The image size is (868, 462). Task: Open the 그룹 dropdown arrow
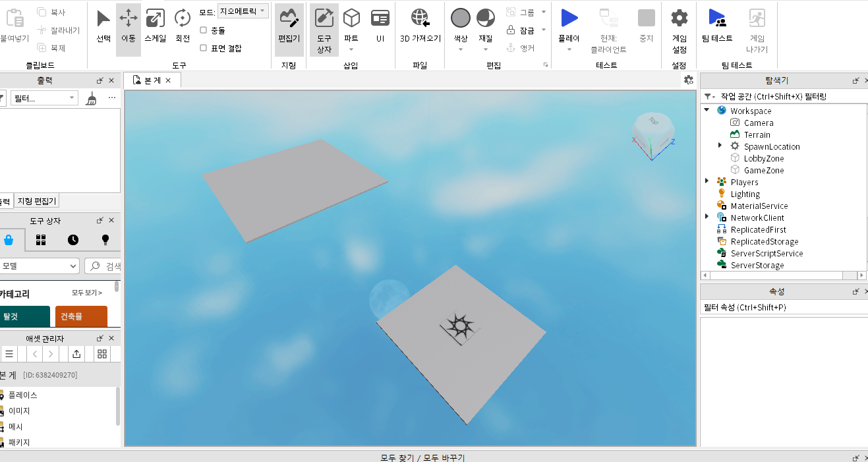coord(544,12)
